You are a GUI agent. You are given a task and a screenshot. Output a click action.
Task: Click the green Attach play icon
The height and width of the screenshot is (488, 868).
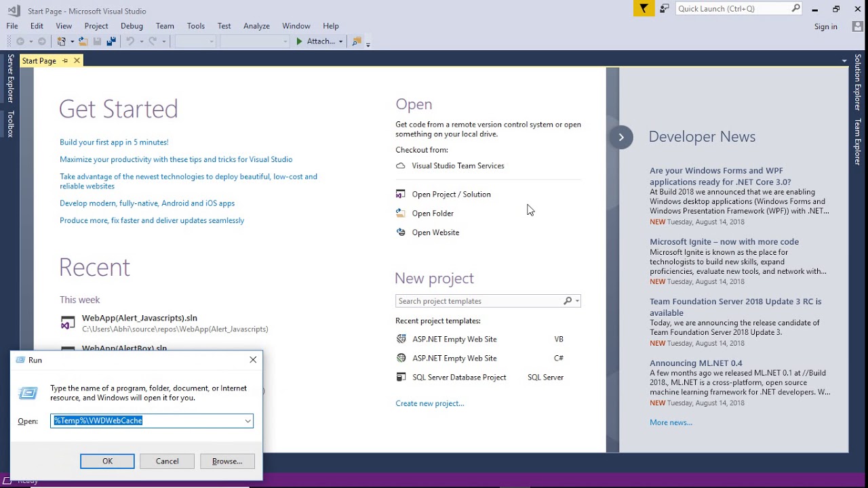tap(299, 41)
